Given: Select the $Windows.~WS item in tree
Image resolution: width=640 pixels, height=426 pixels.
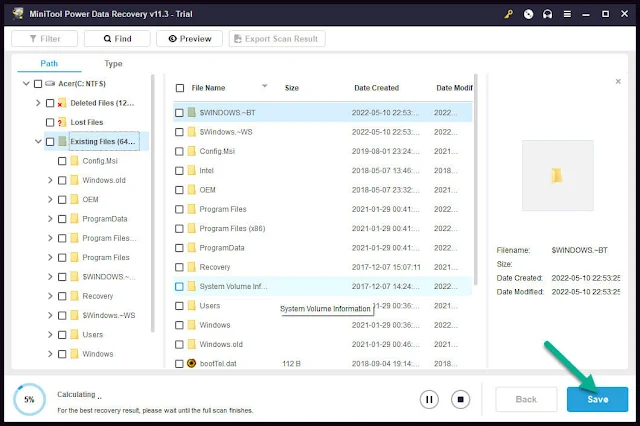Looking at the screenshot, I should point(109,315).
